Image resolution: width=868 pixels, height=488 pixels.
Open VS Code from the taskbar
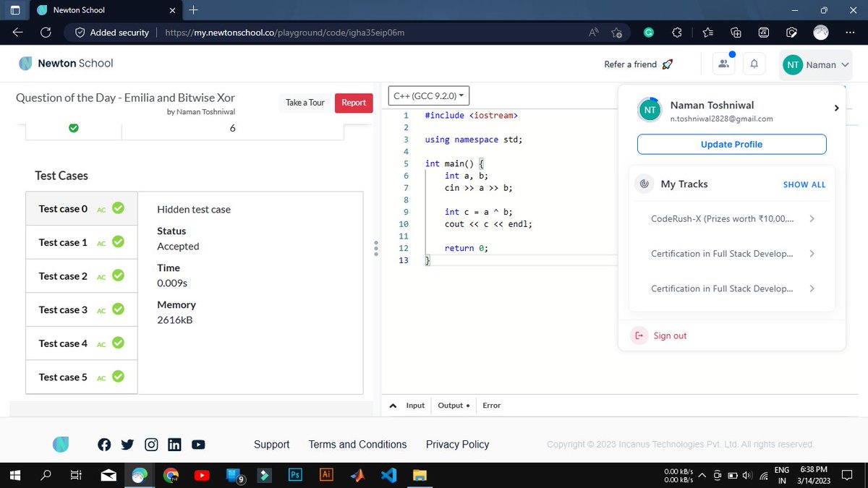[x=388, y=475]
